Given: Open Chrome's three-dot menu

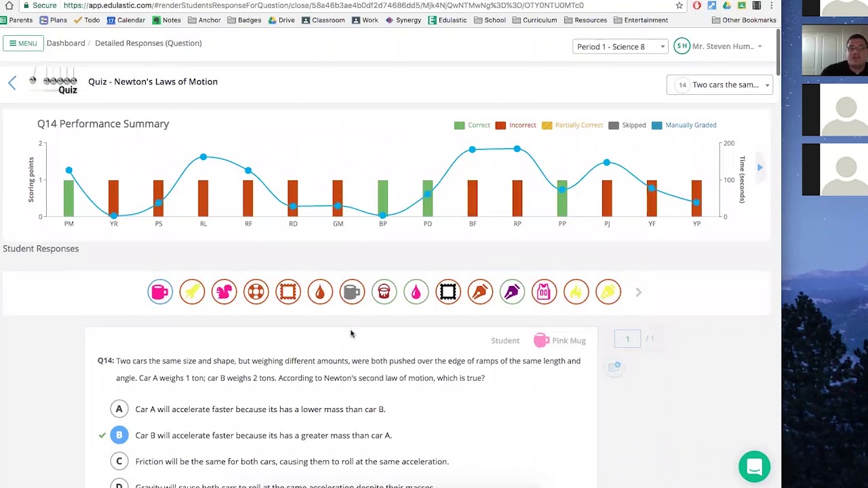Looking at the screenshot, I should pyautogui.click(x=771, y=5).
